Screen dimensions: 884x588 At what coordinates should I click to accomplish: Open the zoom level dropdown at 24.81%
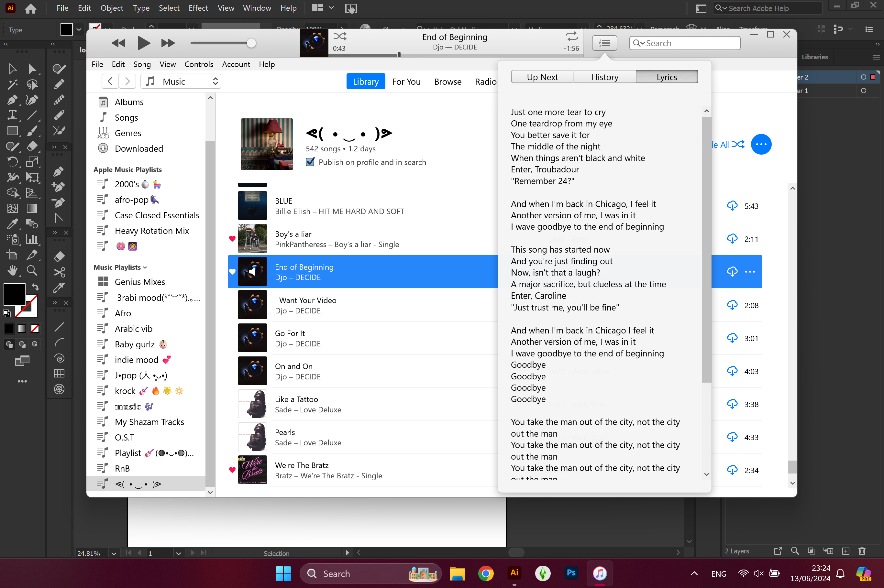(x=114, y=553)
